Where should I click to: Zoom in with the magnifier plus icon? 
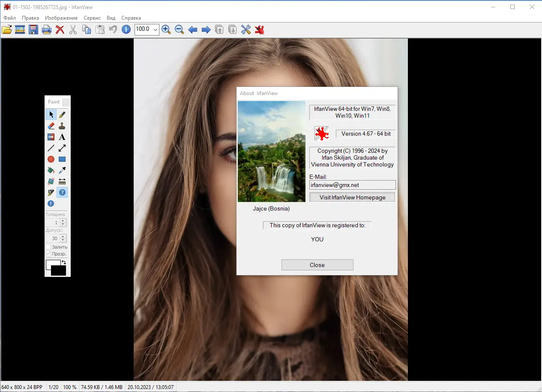pyautogui.click(x=166, y=30)
